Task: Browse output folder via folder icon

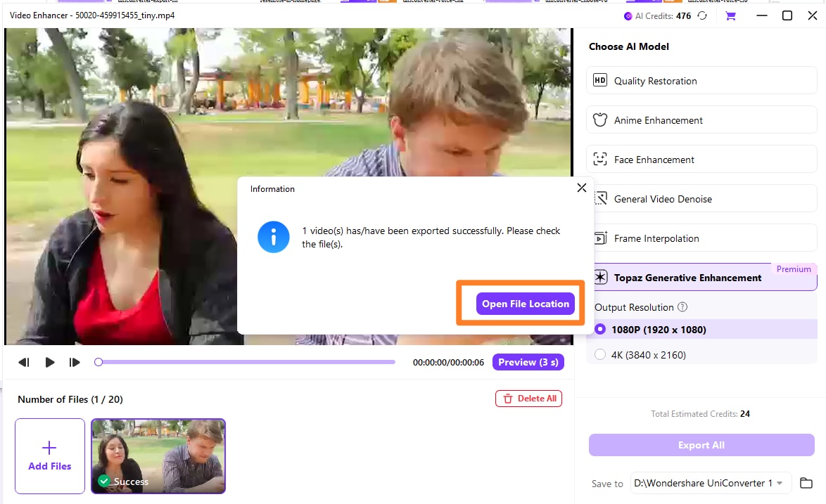Action: [x=806, y=483]
